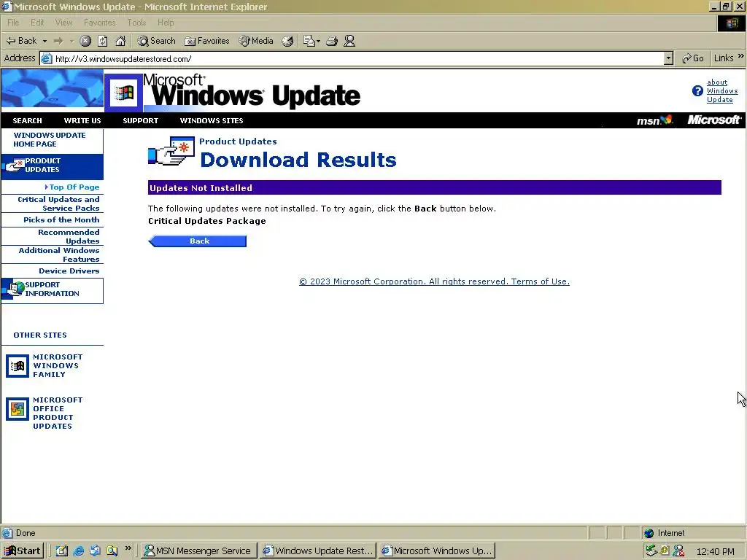Image resolution: width=747 pixels, height=560 pixels.
Task: Click the Refresh page icon
Action: pyautogui.click(x=103, y=41)
